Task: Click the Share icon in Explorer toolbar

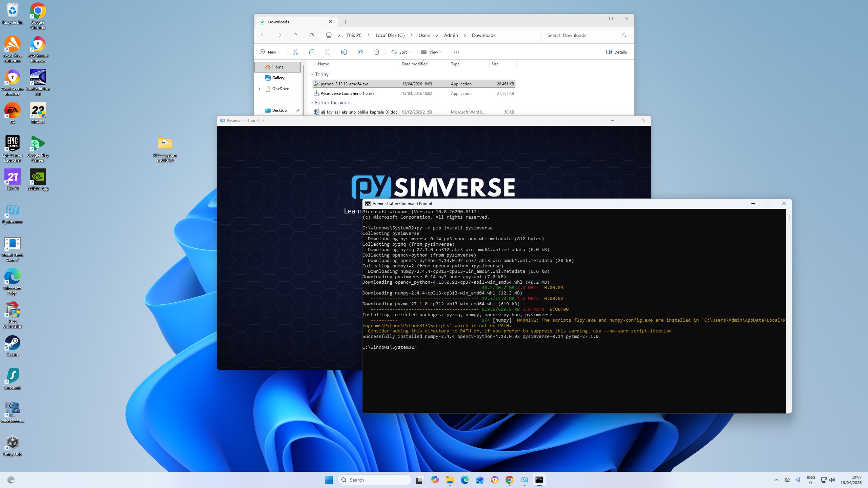Action: [x=360, y=52]
